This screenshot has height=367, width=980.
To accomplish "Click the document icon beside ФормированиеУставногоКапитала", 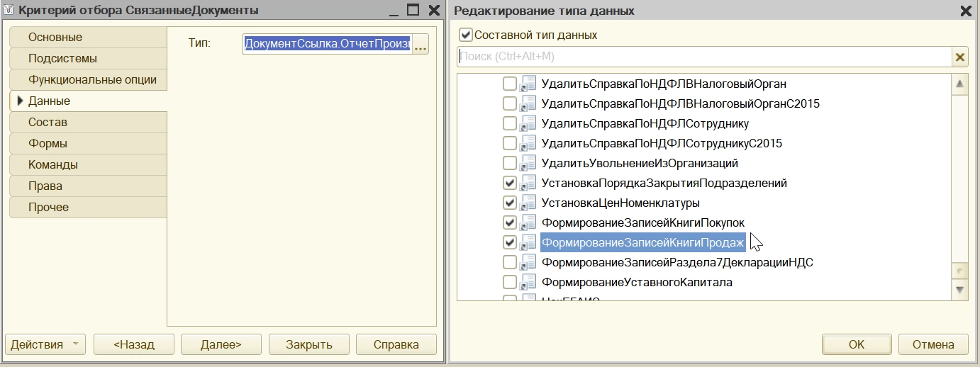I will (x=528, y=282).
